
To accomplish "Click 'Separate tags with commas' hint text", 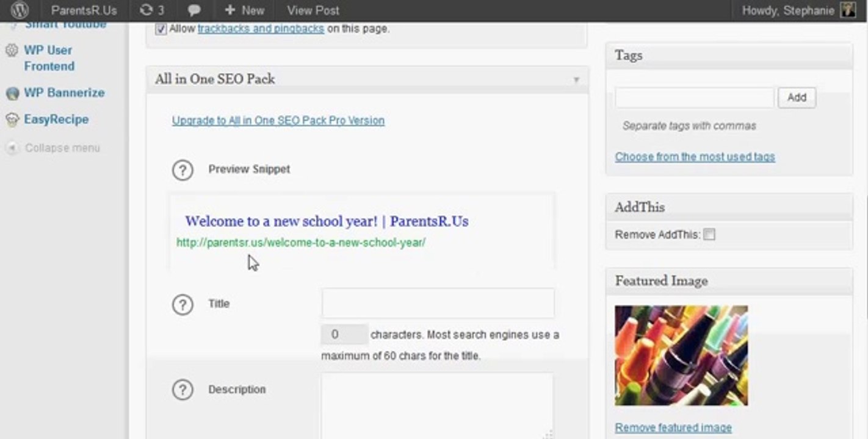I will pos(689,126).
